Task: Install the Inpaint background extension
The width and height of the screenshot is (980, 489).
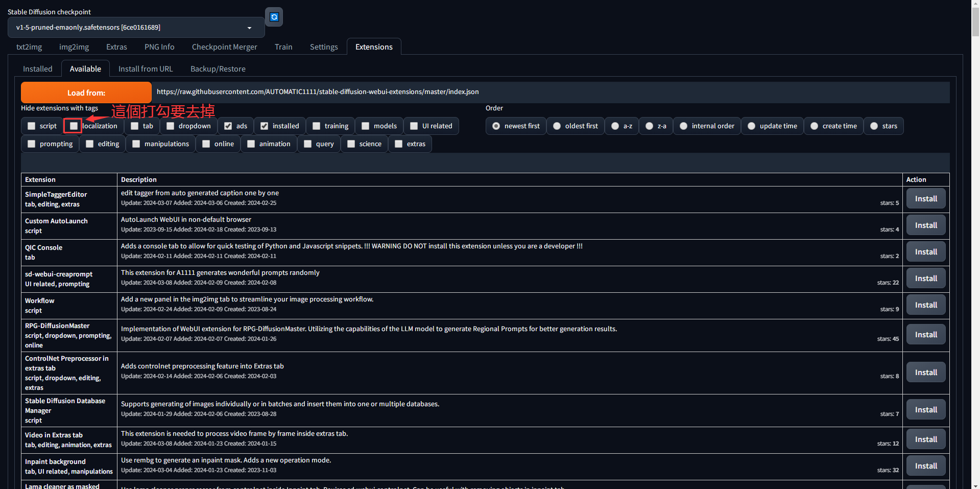Action: 926,466
